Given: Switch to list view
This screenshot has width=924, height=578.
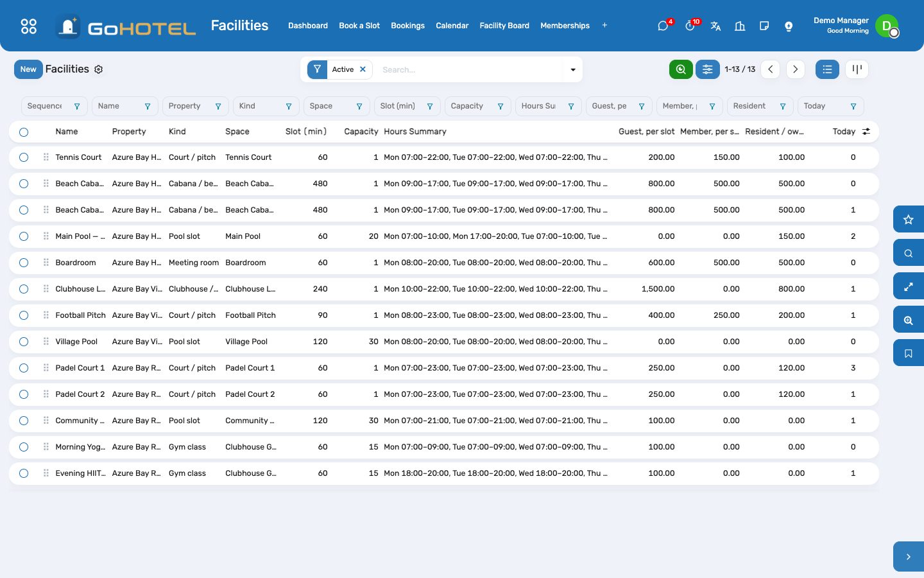Looking at the screenshot, I should pyautogui.click(x=827, y=69).
